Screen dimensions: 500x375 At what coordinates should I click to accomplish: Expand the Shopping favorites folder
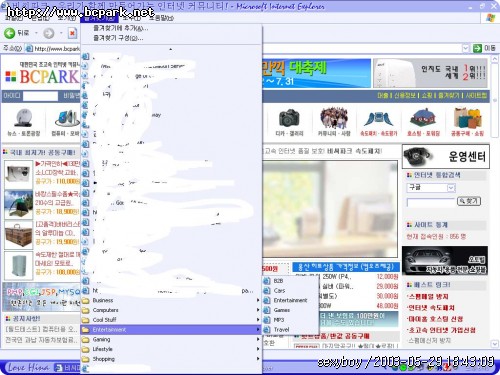tap(171, 359)
